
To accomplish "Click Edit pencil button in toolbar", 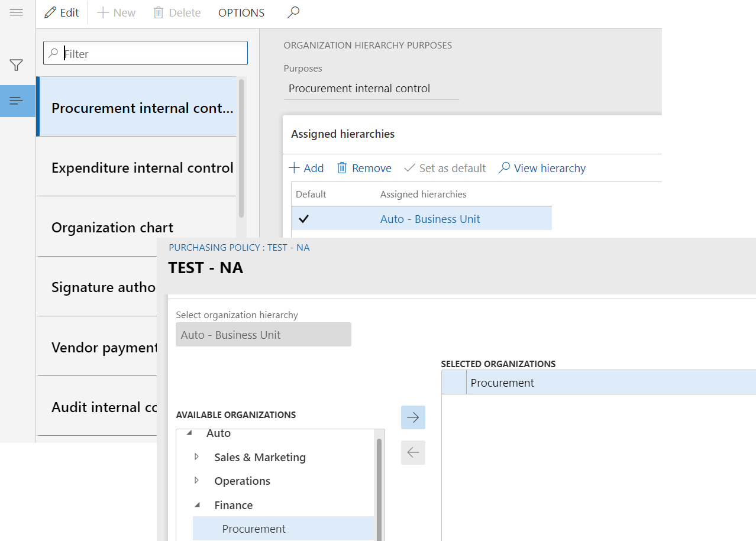I will (x=62, y=12).
